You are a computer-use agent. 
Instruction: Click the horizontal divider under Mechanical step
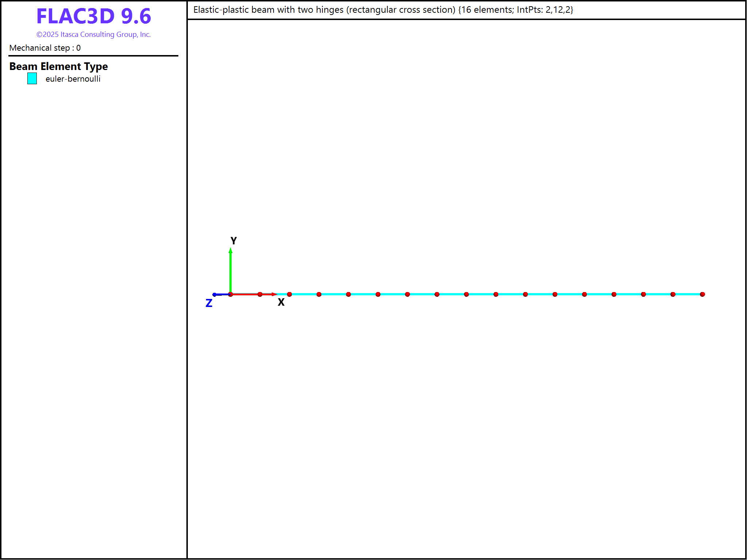93,56
